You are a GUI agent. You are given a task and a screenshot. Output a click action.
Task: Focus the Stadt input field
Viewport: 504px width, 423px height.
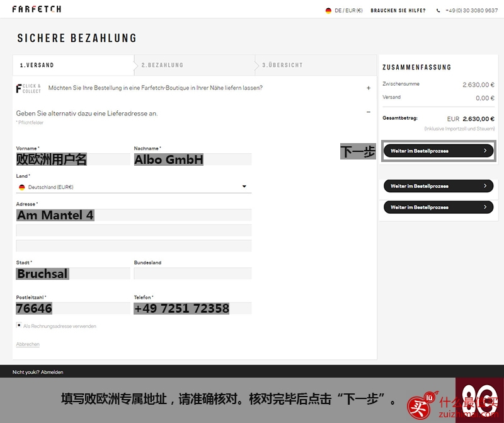[x=73, y=274]
